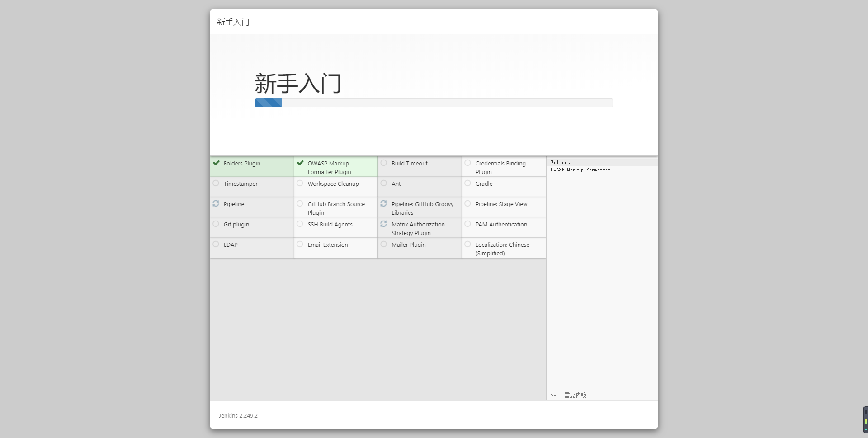Click the Gradle plugin label
Viewport: 868px width, 438px height.
coord(484,184)
